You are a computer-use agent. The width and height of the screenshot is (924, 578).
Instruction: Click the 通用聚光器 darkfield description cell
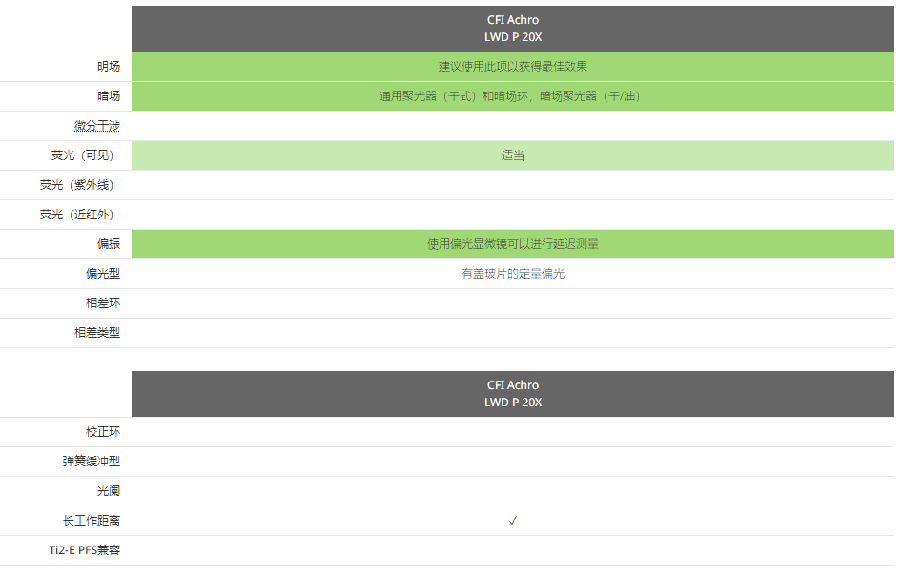pos(513,96)
